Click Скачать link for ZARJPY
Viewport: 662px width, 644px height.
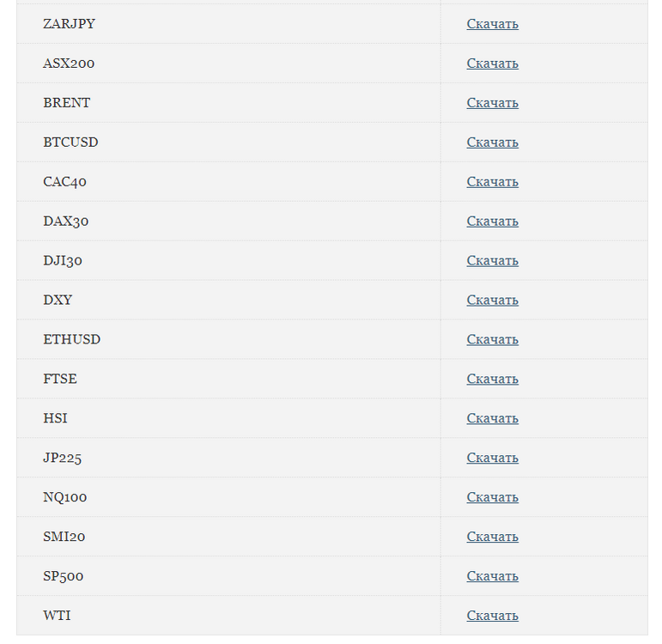492,24
